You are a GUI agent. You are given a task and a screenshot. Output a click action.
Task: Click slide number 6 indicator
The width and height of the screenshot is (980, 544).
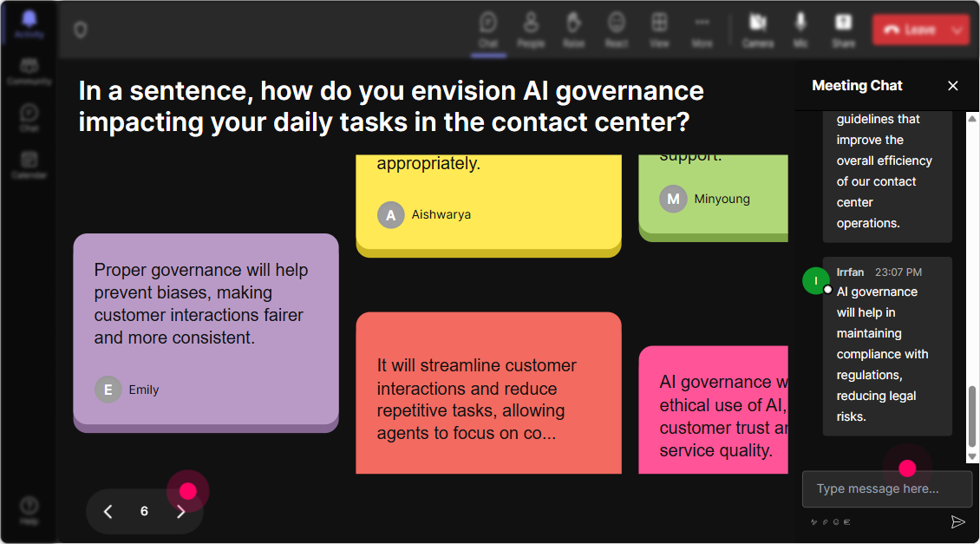144,512
